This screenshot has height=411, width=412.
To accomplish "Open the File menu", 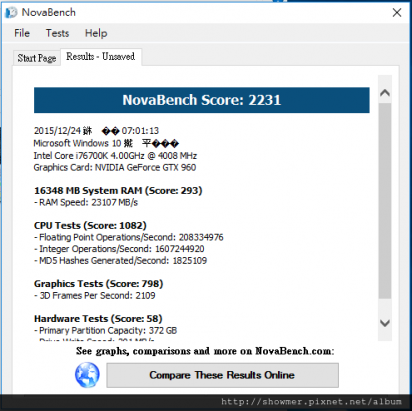I will click(x=22, y=33).
